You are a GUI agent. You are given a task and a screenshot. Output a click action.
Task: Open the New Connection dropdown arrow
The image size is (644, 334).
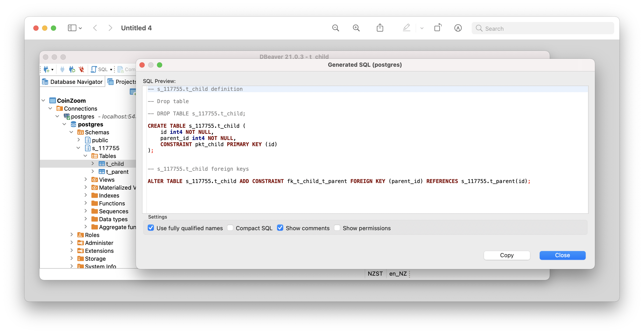click(53, 70)
